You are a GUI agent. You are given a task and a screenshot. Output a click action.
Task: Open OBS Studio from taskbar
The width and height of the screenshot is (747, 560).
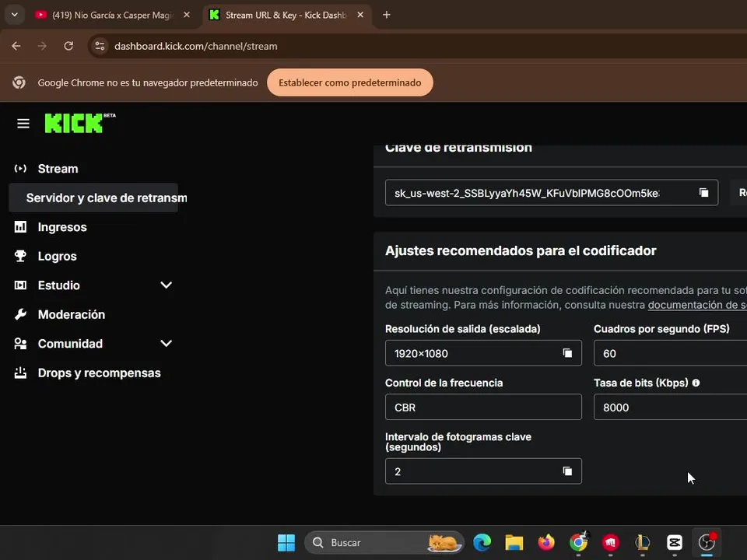click(707, 542)
